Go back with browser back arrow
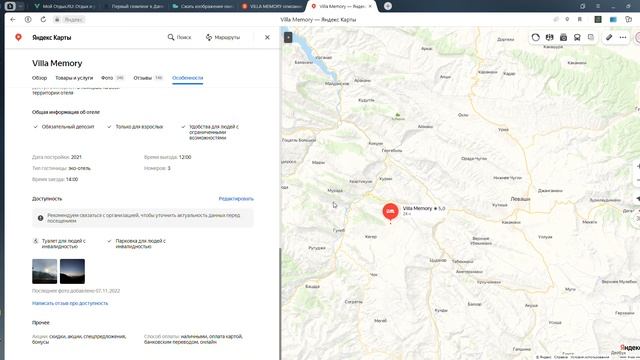640x360 pixels. pyautogui.click(x=13, y=19)
